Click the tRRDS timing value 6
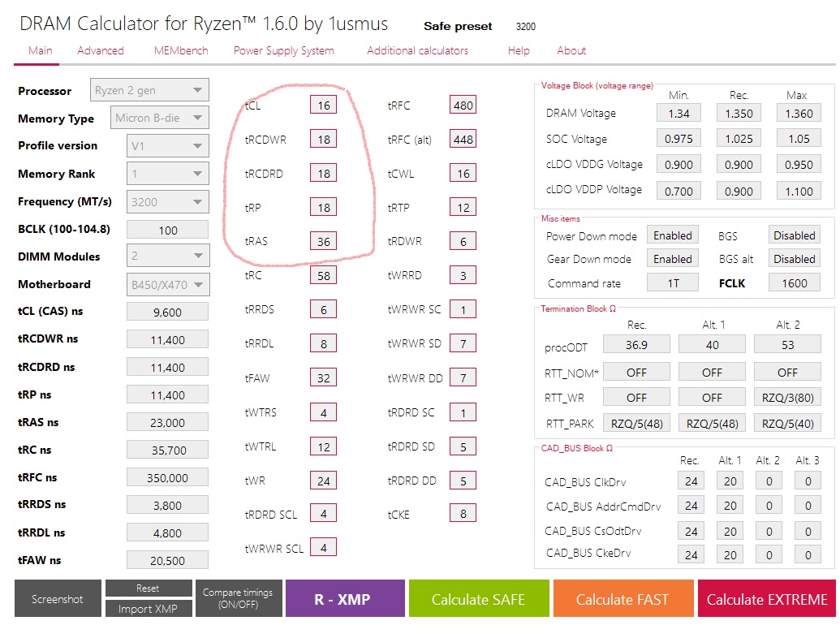This screenshot has width=840, height=638. pos(324,309)
